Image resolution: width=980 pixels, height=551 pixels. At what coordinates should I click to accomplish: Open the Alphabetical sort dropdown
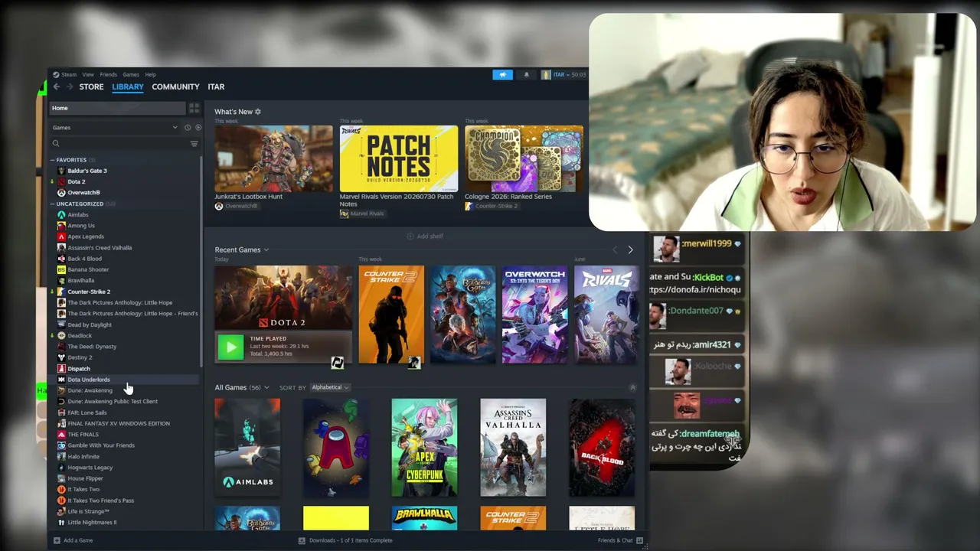(x=330, y=388)
